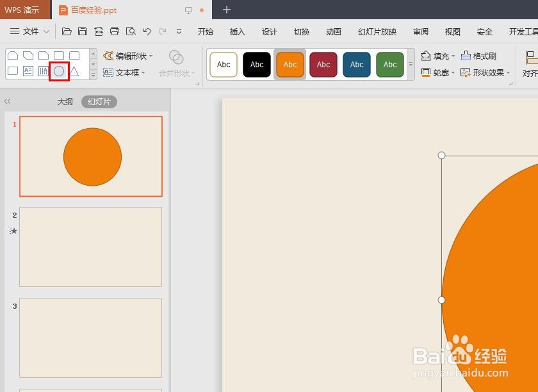538x392 pixels.
Task: Open the 文本框 (Text Box) dropdown
Action: 124,72
